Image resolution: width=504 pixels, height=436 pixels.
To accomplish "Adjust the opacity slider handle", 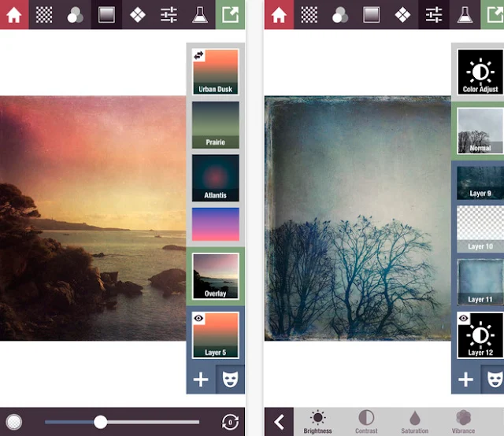I will coord(100,422).
